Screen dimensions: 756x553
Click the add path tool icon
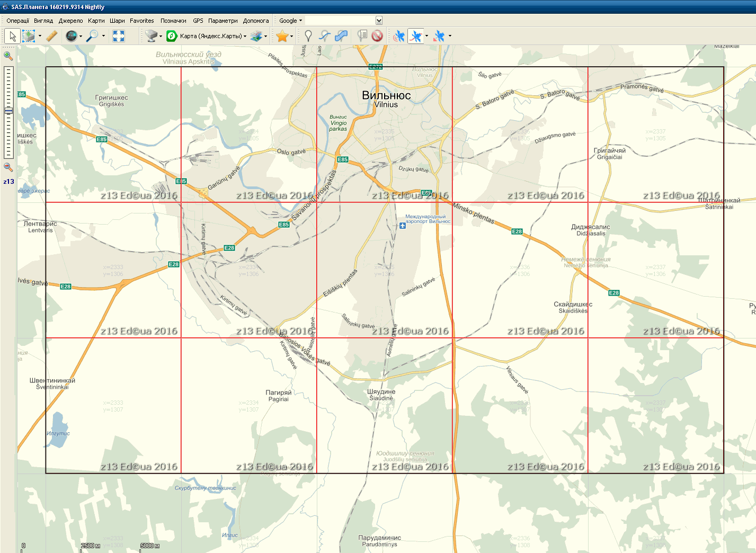coord(325,36)
